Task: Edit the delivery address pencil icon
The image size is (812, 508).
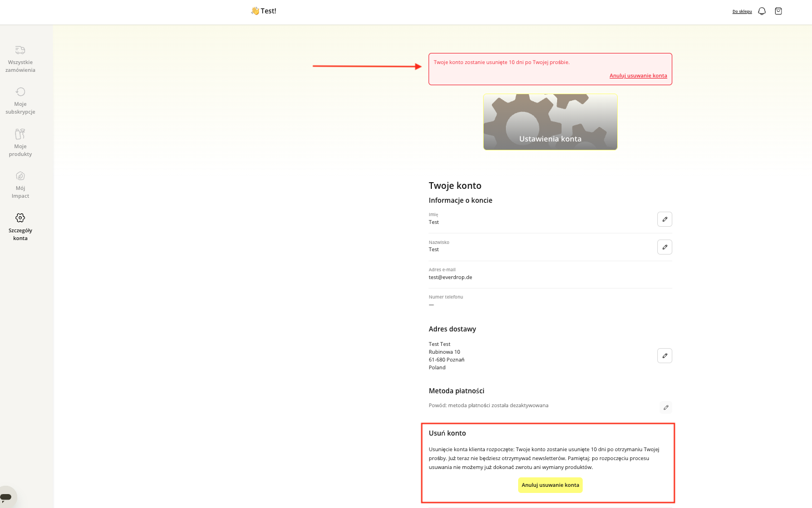Action: pos(665,355)
